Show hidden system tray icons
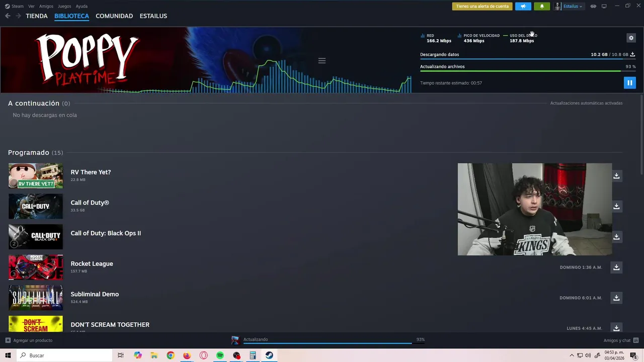The height and width of the screenshot is (362, 644). click(x=572, y=355)
